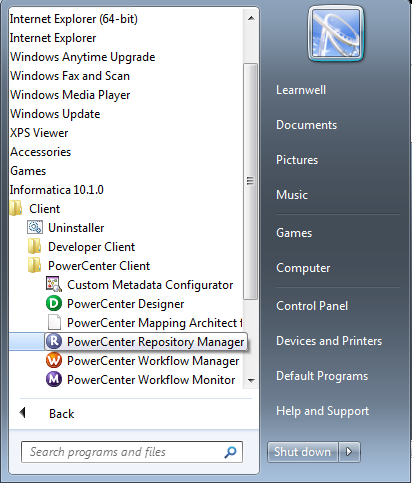This screenshot has height=483, width=412.
Task: Expand the Developer Client folder label
Action: point(91,247)
